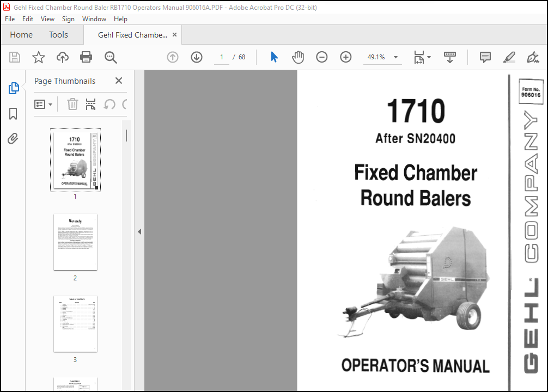Image resolution: width=548 pixels, height=392 pixels.
Task: Click the 'After SN20400' text on page
Action: pyautogui.click(x=415, y=139)
